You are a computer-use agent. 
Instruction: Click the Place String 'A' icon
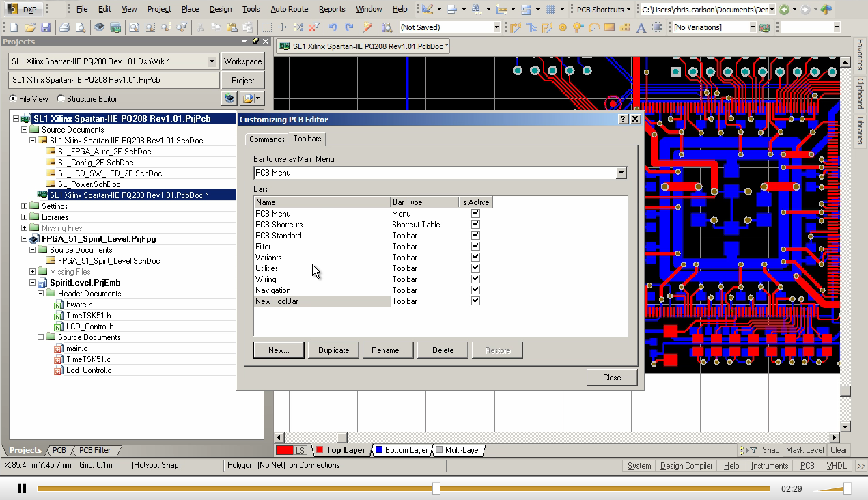coord(641,27)
